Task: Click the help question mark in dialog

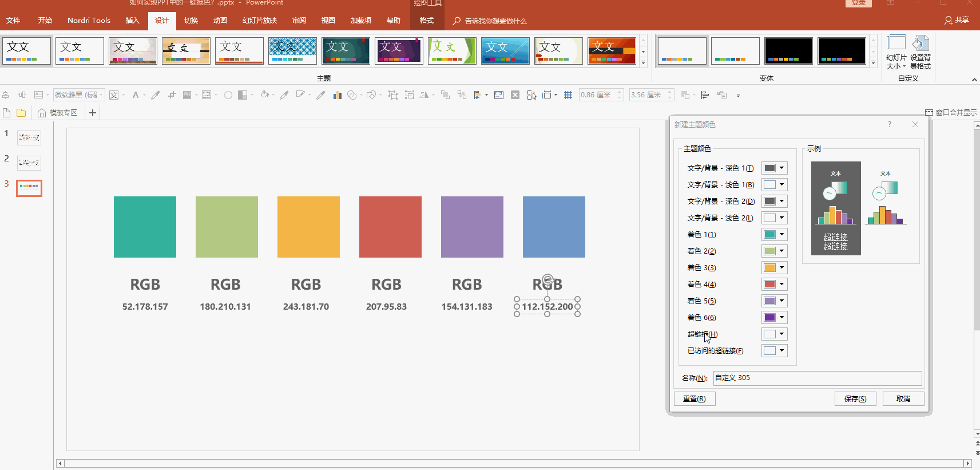Action: pyautogui.click(x=889, y=124)
